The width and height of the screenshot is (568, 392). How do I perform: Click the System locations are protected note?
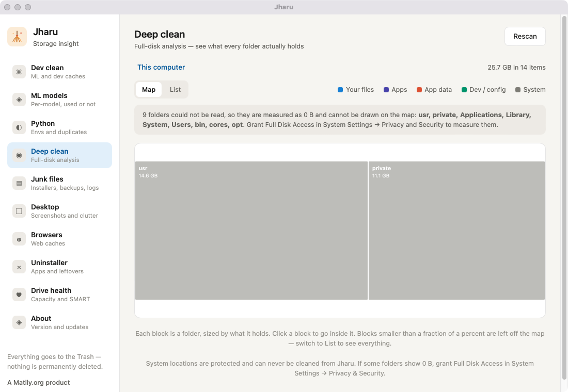[x=340, y=368]
